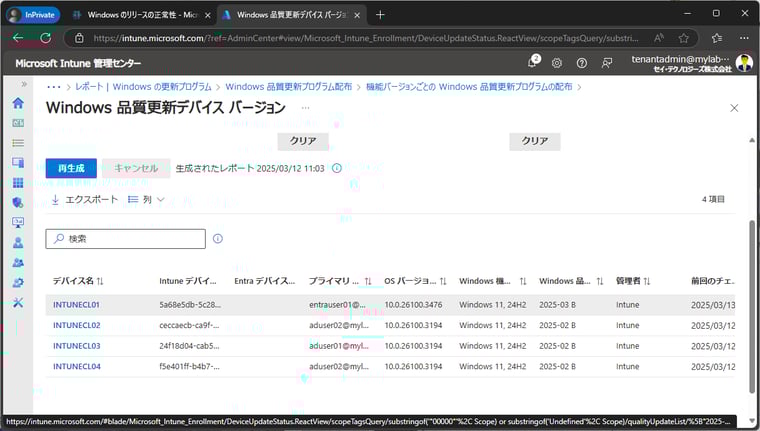Sort by Windows 品質 column header
This screenshot has height=431, width=760.
click(571, 281)
